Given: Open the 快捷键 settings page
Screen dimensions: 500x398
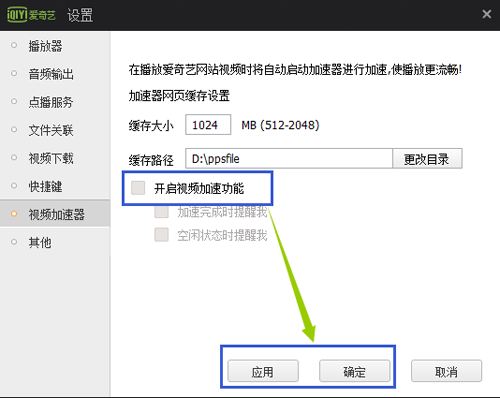Looking at the screenshot, I should [x=45, y=186].
